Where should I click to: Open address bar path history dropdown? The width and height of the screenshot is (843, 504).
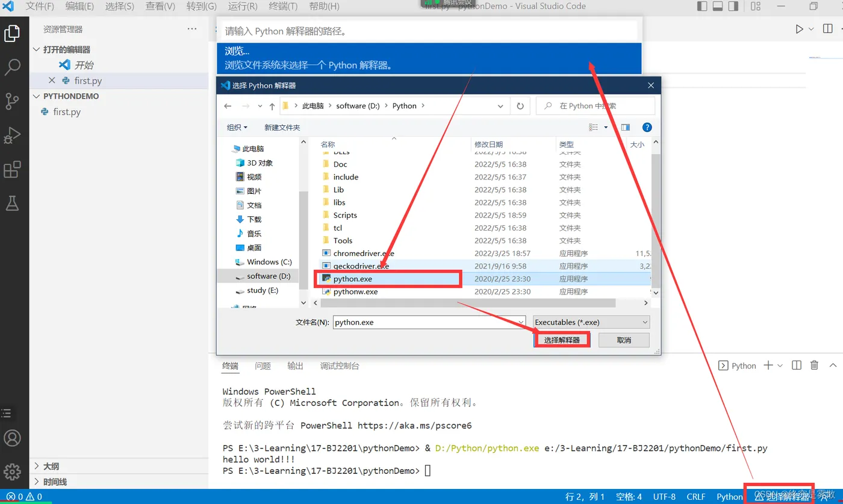[x=500, y=106]
